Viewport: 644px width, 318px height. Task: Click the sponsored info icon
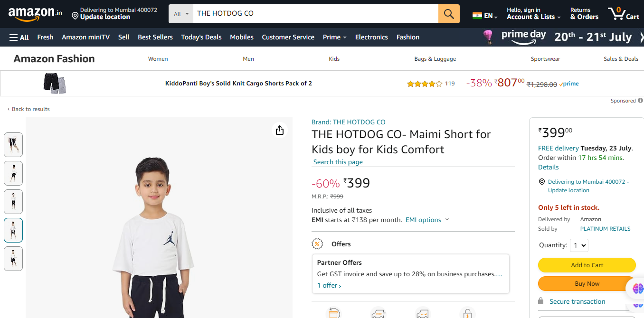[x=640, y=101]
